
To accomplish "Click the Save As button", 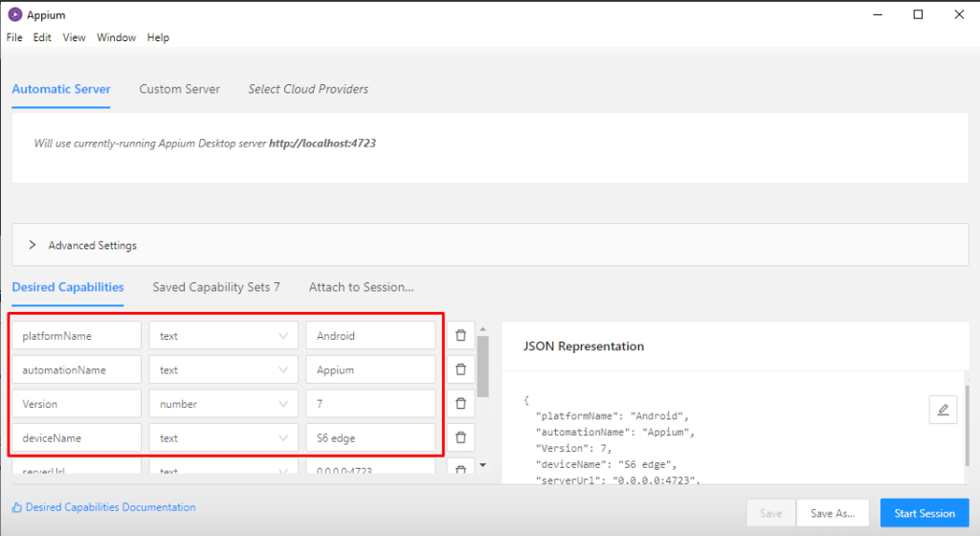I will click(833, 513).
